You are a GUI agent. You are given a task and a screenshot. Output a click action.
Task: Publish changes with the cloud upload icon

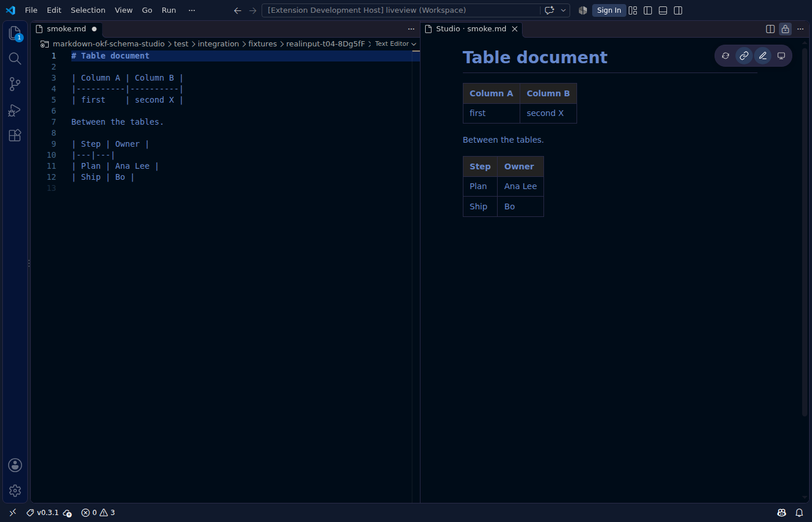(67, 513)
